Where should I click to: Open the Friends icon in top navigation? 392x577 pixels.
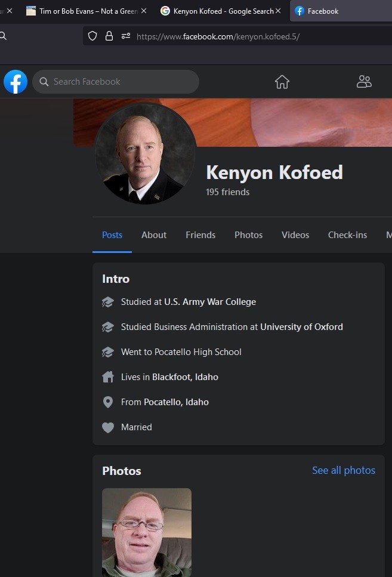[364, 82]
